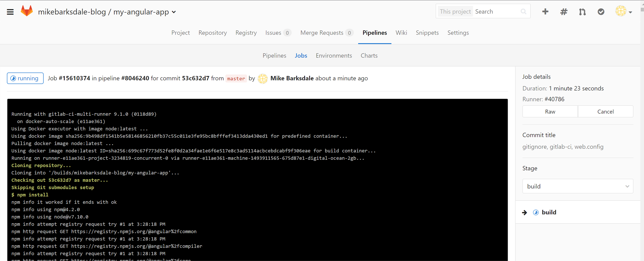This screenshot has height=261, width=644.
Task: Open the Todos checkmark icon
Action: click(601, 11)
